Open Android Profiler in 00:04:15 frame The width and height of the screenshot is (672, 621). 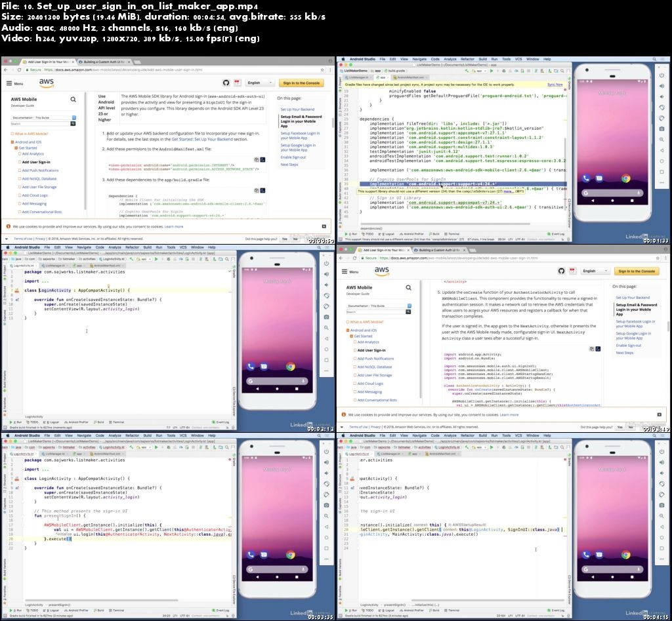pos(411,611)
